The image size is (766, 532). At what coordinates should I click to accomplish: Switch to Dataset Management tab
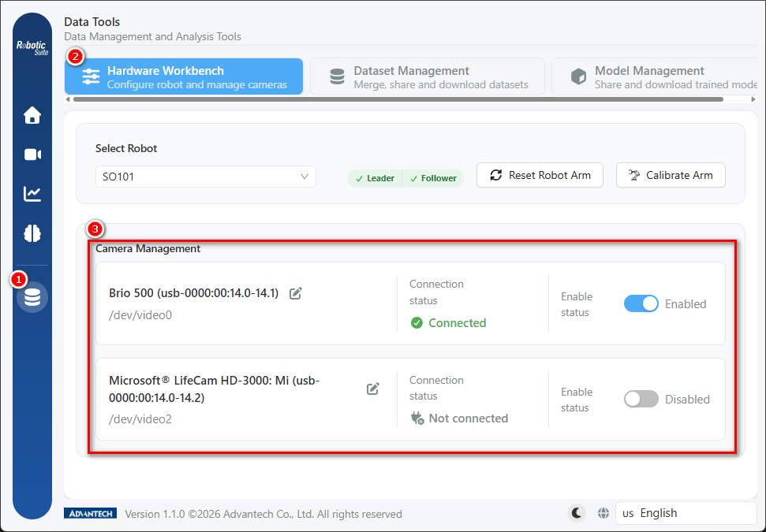[428, 76]
